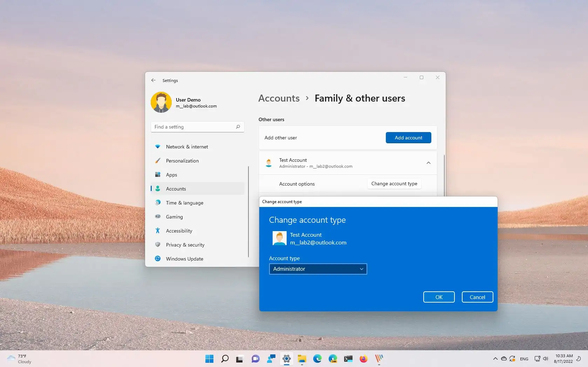Click the Time & language globe icon

pyautogui.click(x=158, y=202)
